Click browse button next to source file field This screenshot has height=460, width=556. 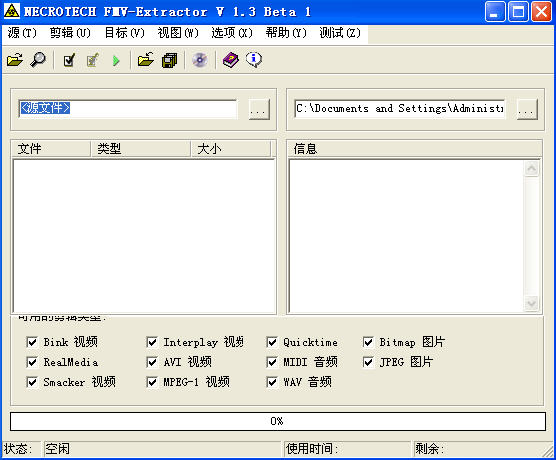click(259, 109)
